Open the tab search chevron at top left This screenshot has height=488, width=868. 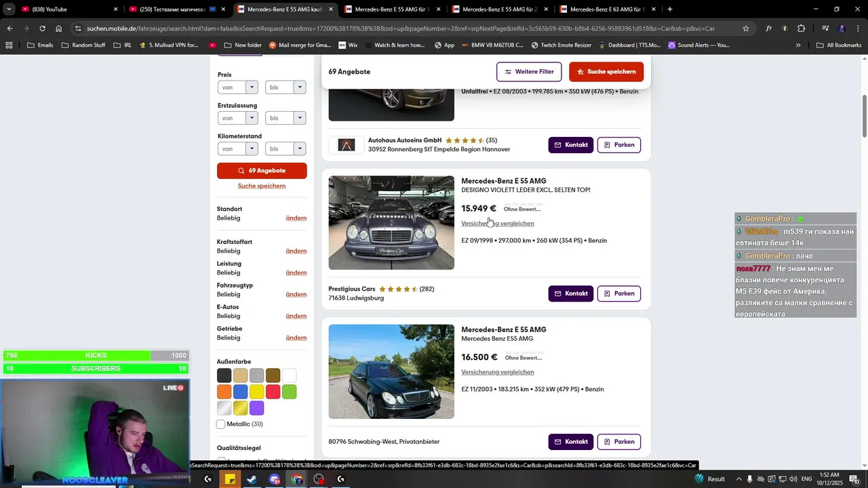tap(9, 9)
